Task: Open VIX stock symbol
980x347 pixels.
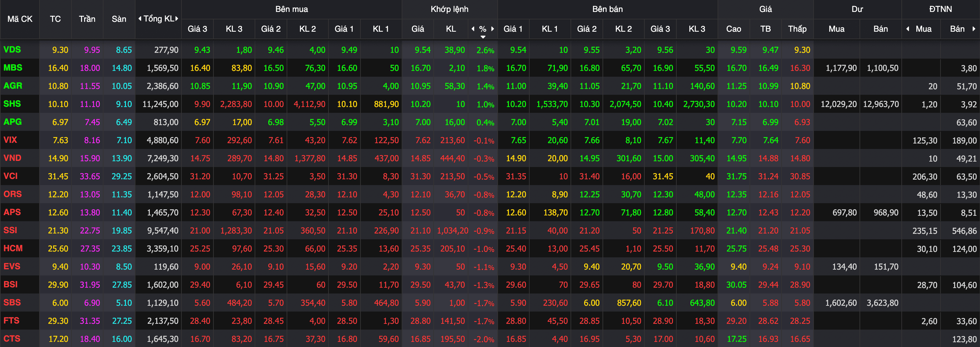Action: (10, 140)
